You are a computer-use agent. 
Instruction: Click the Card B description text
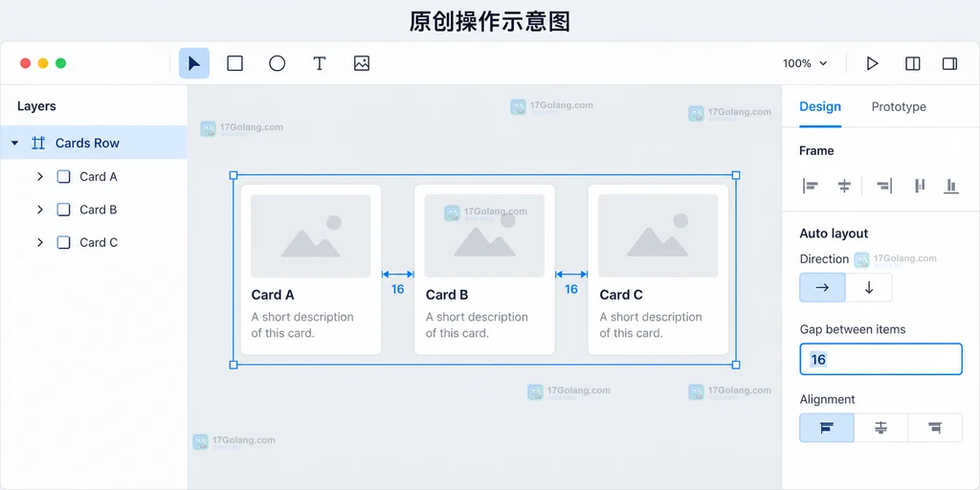(477, 325)
